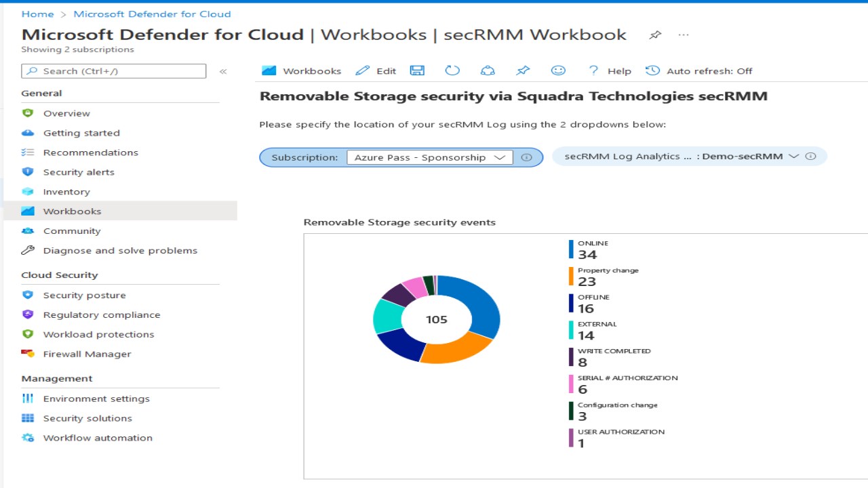Pin the workbook using toolbar pin icon
Screen dimensions: 868x488
(523, 70)
